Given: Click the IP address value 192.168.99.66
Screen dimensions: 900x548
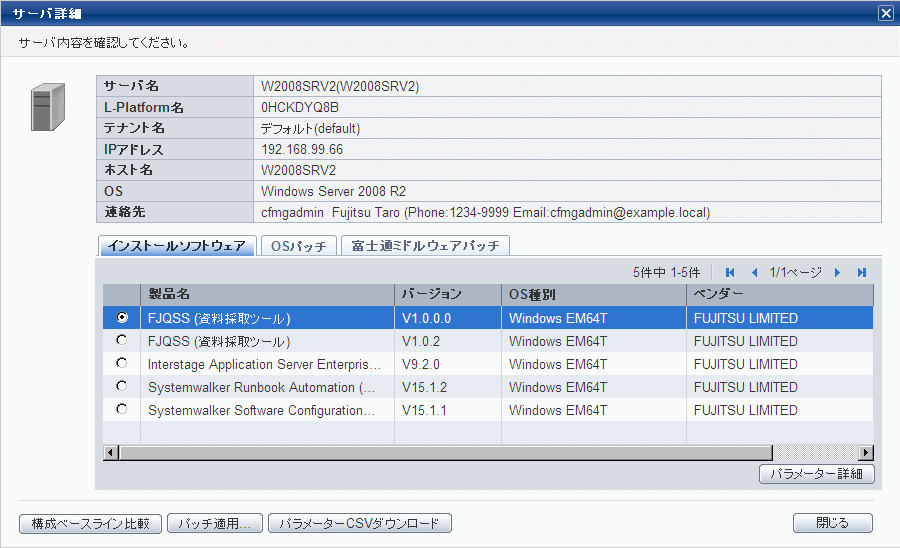Looking at the screenshot, I should [302, 149].
